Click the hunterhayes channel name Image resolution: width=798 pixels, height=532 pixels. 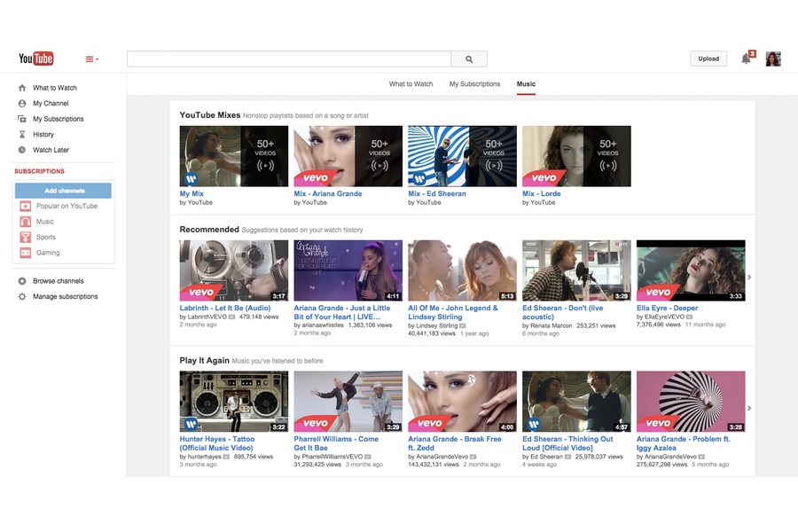coord(205,457)
